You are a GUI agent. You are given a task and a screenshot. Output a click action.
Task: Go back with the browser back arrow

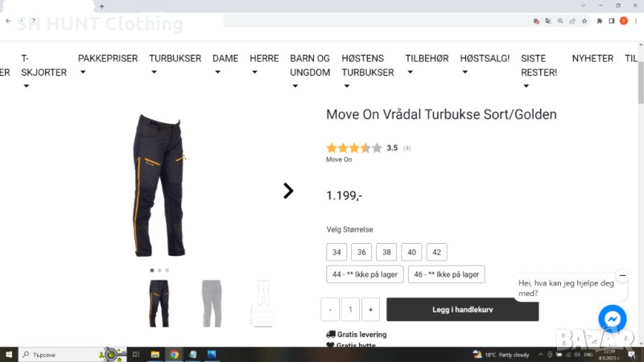pos(8,21)
